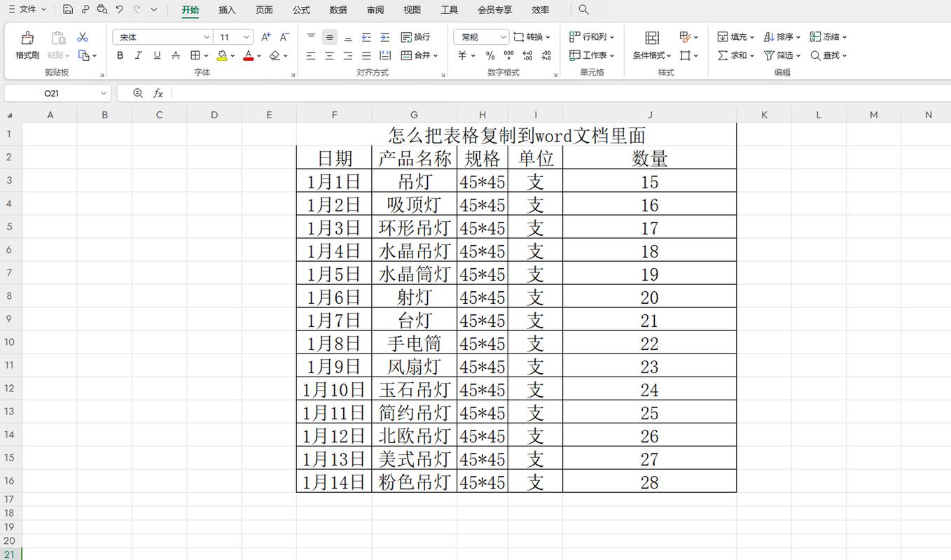Toggle italic formatting

pyautogui.click(x=138, y=55)
